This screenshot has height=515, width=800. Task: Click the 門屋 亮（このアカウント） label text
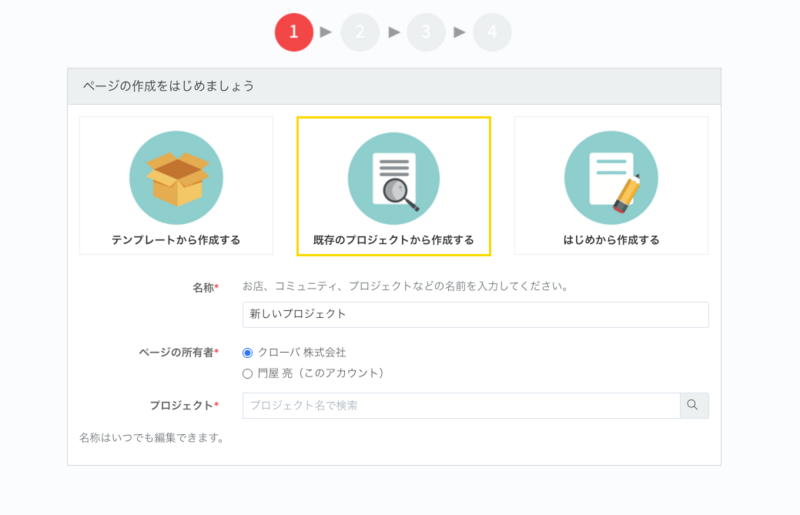321,373
